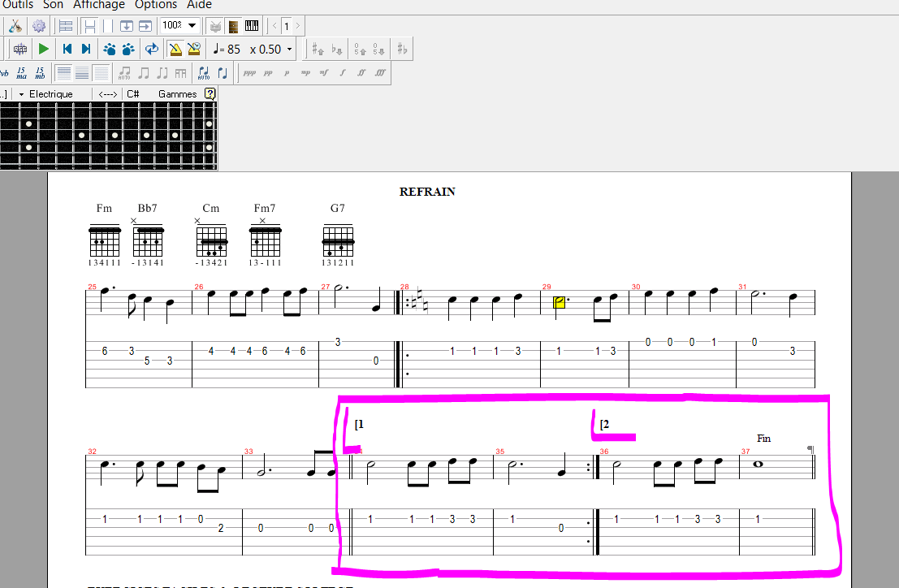899x588 pixels.
Task: Select the third notation display mode
Action: pyautogui.click(x=101, y=73)
